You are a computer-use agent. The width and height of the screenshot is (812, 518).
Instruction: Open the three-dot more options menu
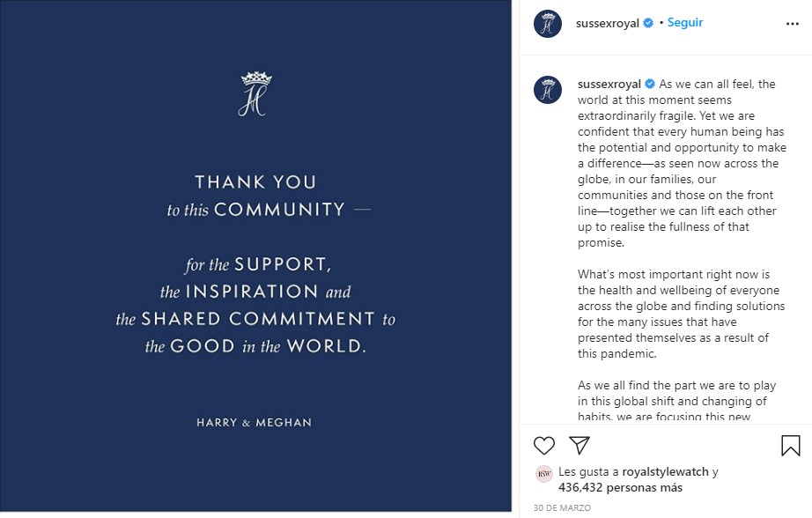pos(793,24)
